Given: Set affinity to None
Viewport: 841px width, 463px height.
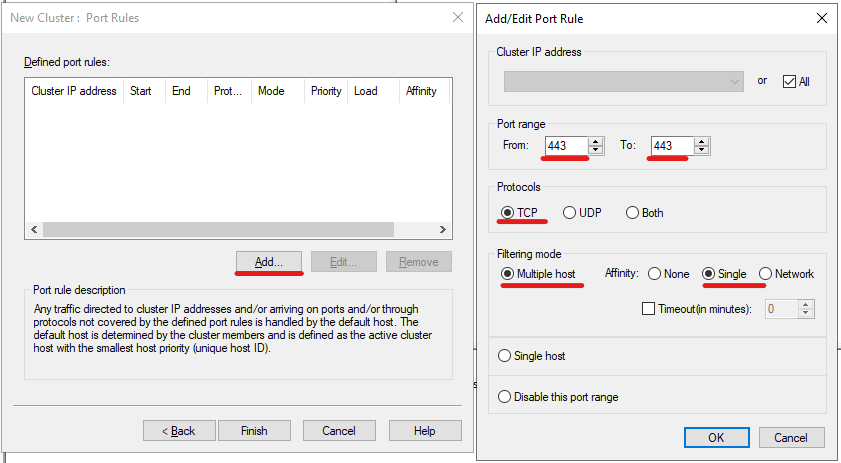Looking at the screenshot, I should 655,274.
